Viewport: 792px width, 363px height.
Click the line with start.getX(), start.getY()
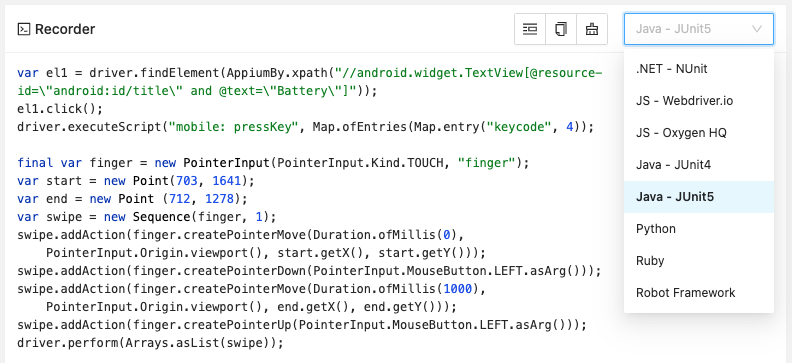pyautogui.click(x=266, y=253)
